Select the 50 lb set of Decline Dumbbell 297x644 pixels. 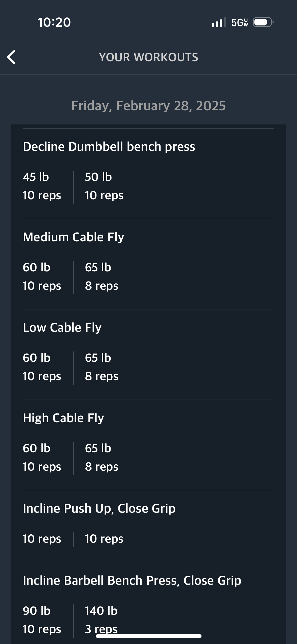(104, 186)
